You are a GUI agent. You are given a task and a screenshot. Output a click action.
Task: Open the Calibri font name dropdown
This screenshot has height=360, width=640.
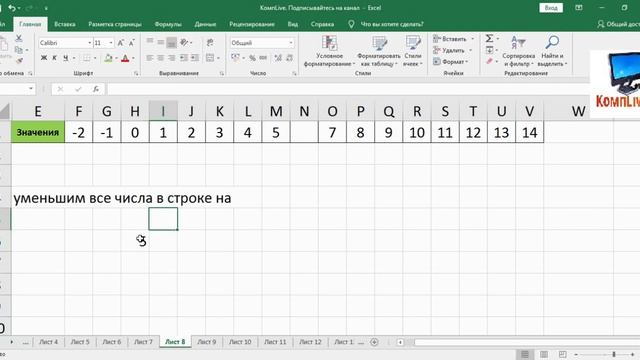point(89,43)
